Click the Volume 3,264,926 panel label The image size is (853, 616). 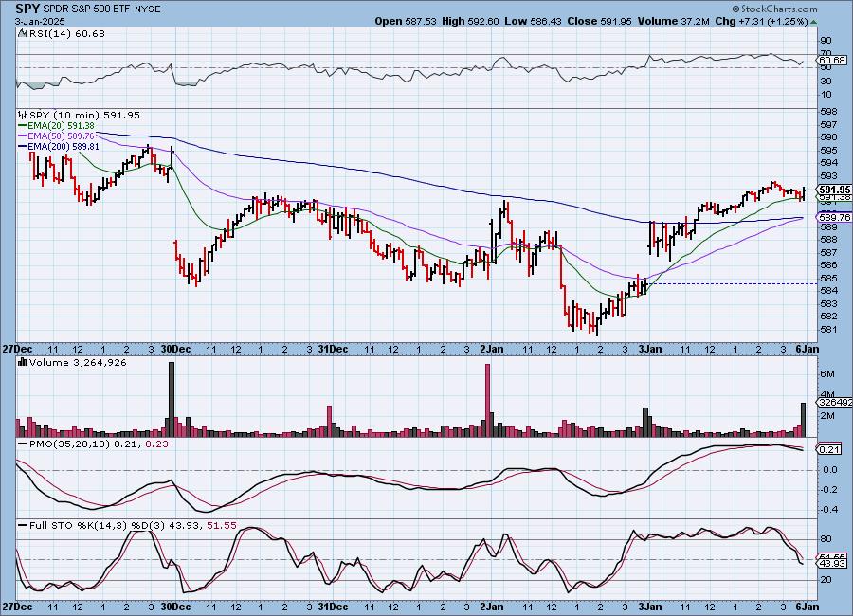[78, 362]
